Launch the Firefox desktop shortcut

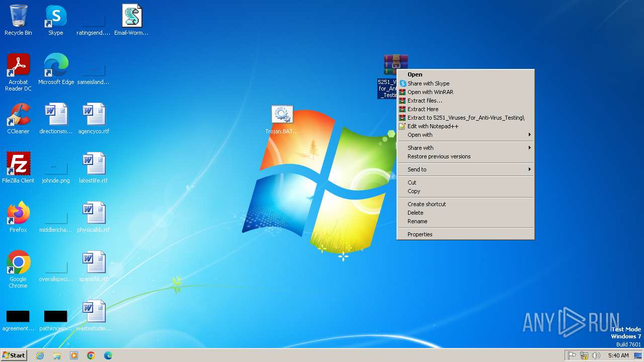coord(18,217)
